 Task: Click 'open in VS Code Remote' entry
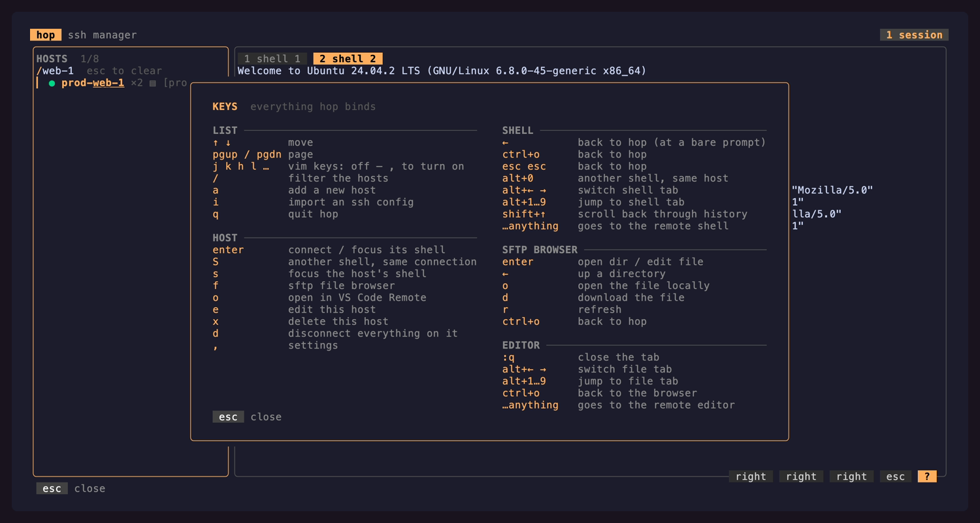[x=357, y=297]
